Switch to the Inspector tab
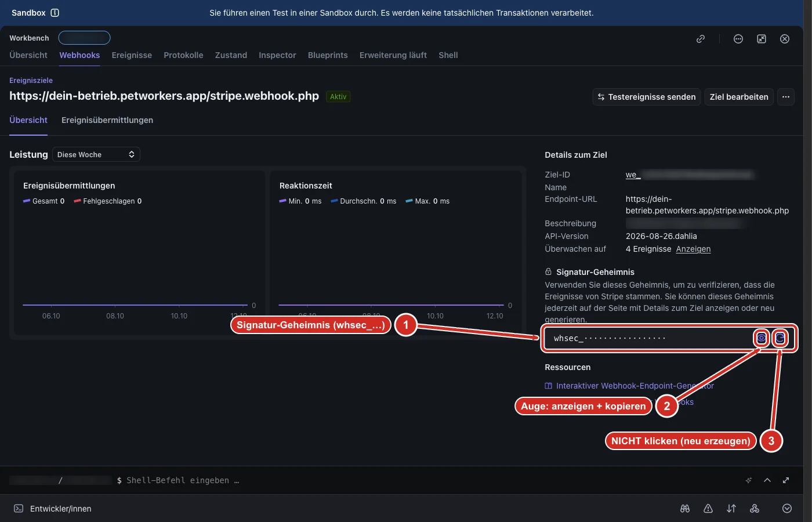 (x=277, y=55)
